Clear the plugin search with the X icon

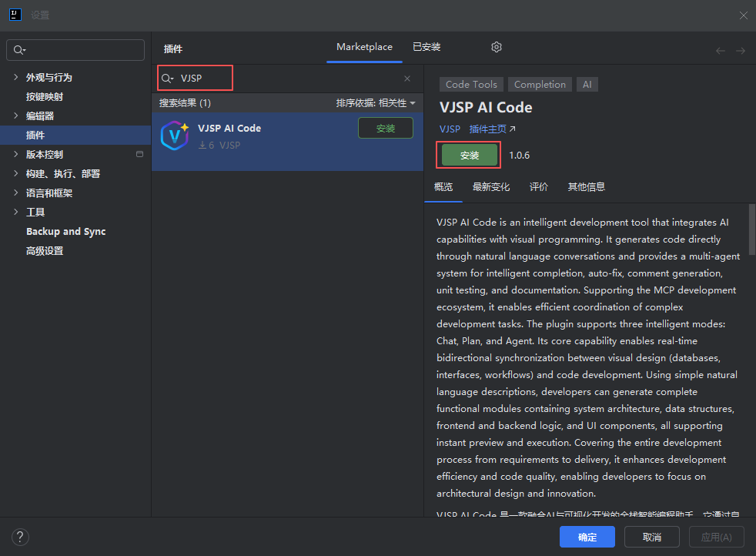(x=407, y=79)
